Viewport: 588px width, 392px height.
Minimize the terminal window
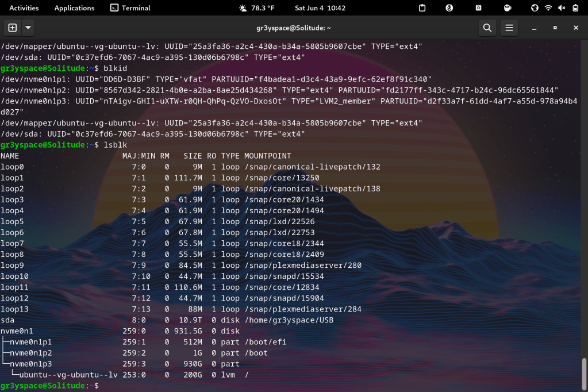535,28
